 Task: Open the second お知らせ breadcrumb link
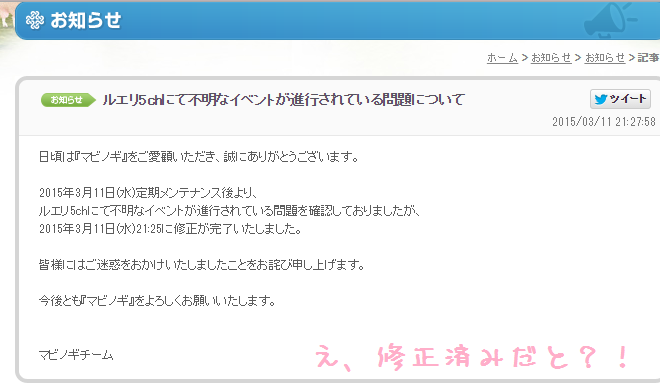click(x=605, y=58)
